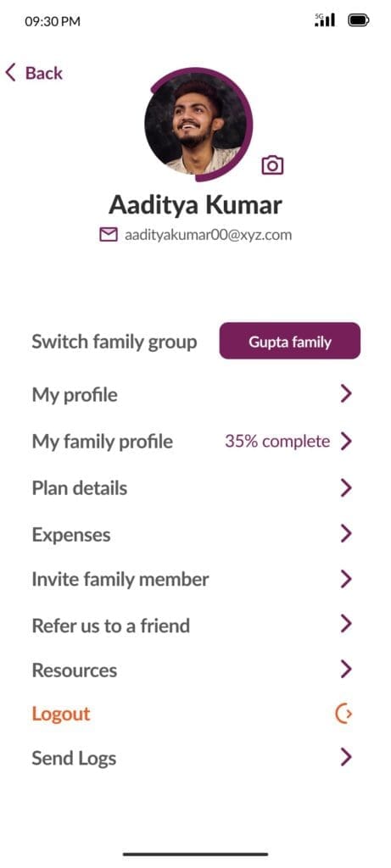
Task: Open the My family profile menu item
Action: click(193, 442)
